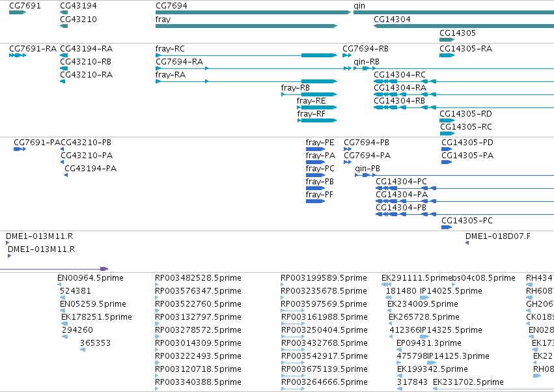
Task: Select the fray gene label
Action: (163, 19)
